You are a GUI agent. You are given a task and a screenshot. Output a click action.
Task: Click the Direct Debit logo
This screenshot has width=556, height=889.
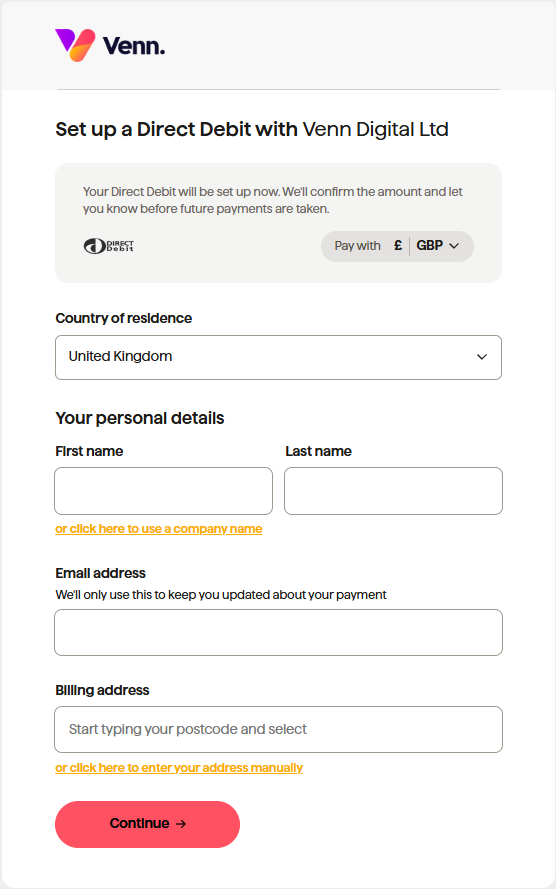click(109, 246)
